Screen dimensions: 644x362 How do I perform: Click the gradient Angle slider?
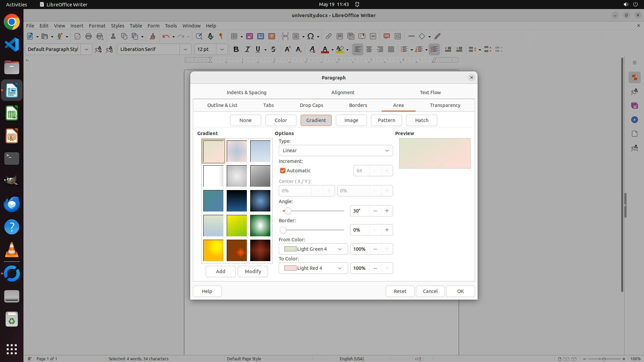click(x=314, y=211)
